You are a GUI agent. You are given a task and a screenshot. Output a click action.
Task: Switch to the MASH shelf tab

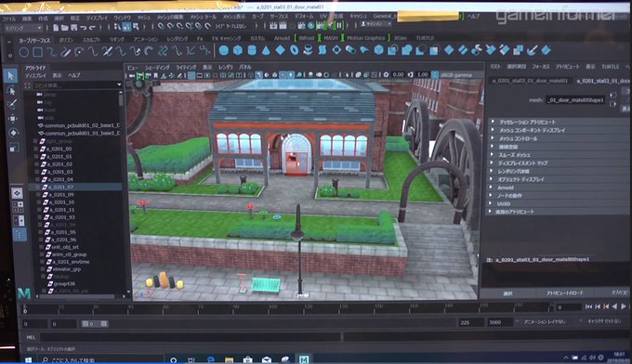(331, 38)
